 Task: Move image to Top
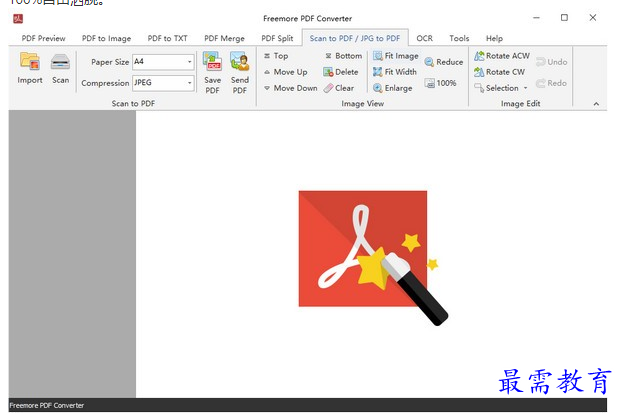276,56
